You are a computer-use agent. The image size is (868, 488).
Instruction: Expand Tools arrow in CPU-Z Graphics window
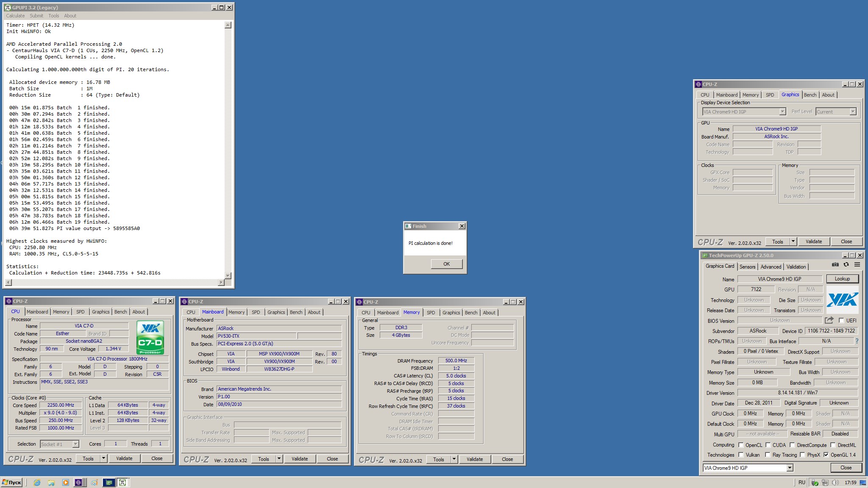[793, 241]
